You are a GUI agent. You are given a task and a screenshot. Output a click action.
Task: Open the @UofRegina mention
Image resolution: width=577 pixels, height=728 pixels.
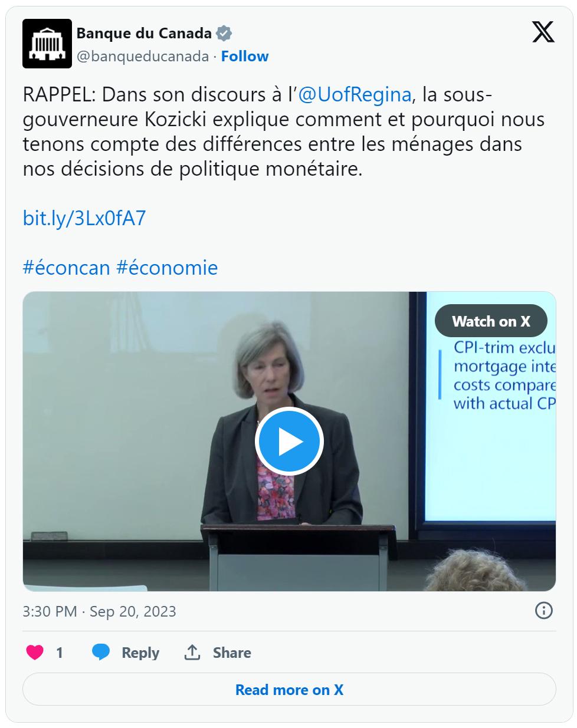coord(355,95)
